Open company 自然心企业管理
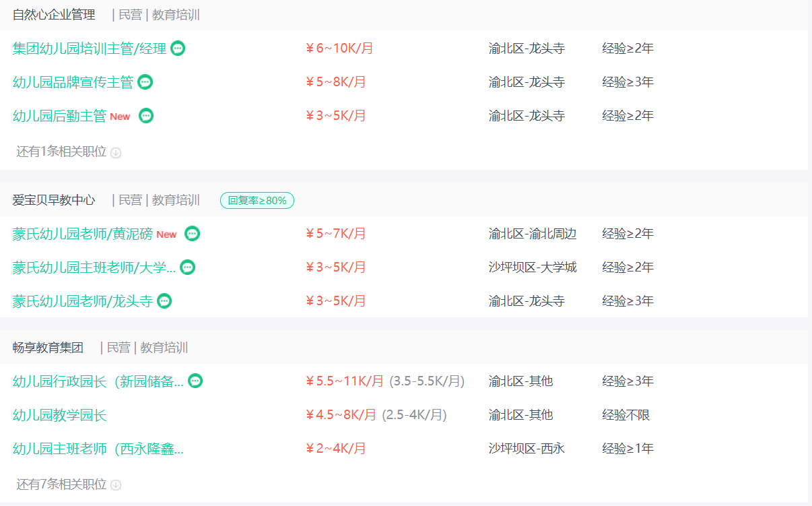 [x=54, y=15]
